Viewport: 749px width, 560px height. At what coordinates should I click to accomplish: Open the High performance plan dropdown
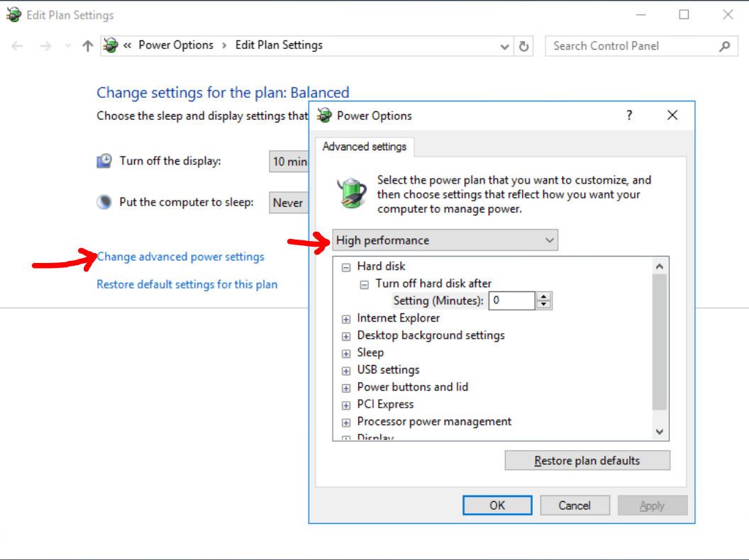pos(445,240)
